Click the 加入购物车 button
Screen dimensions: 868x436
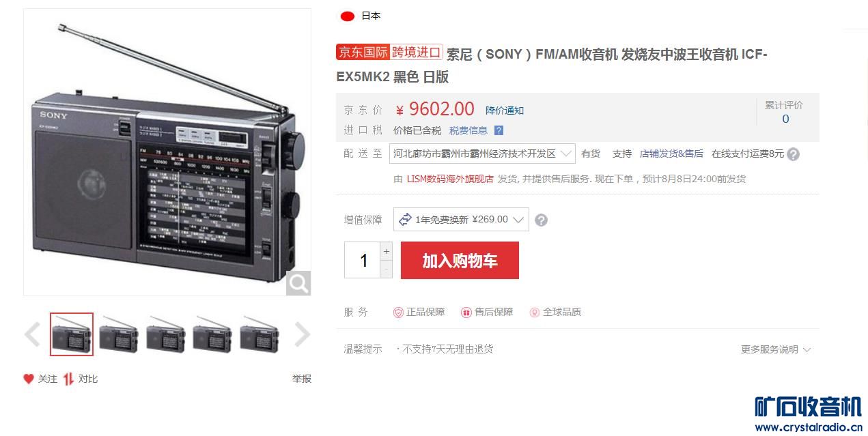coord(460,260)
